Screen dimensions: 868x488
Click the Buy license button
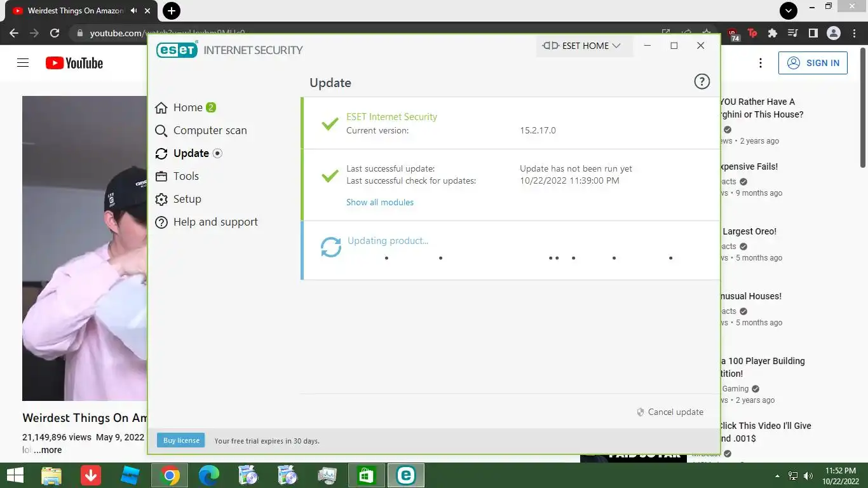pyautogui.click(x=181, y=440)
